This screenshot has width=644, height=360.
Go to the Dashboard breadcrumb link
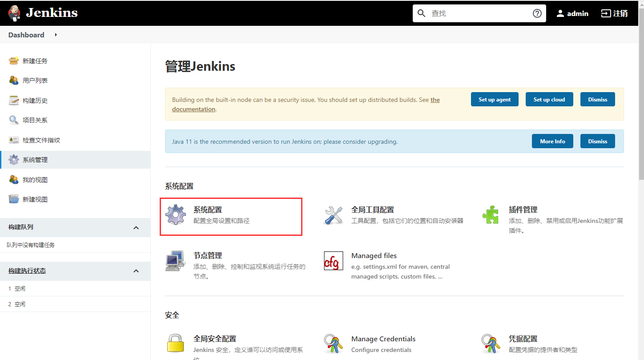pyautogui.click(x=26, y=35)
